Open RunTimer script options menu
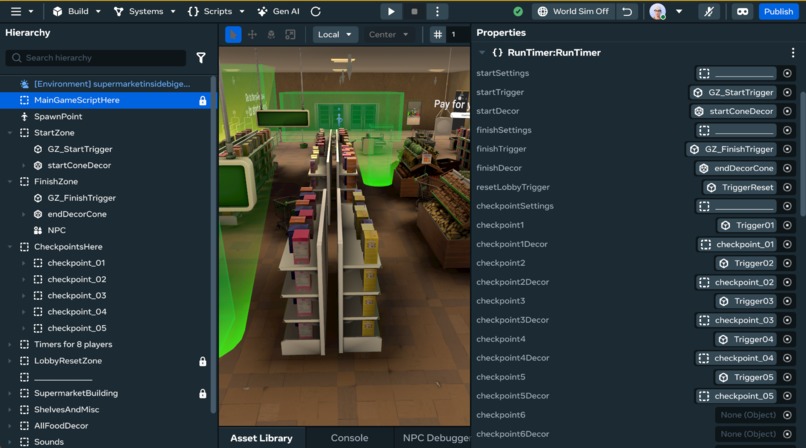806x448 pixels. pyautogui.click(x=793, y=52)
